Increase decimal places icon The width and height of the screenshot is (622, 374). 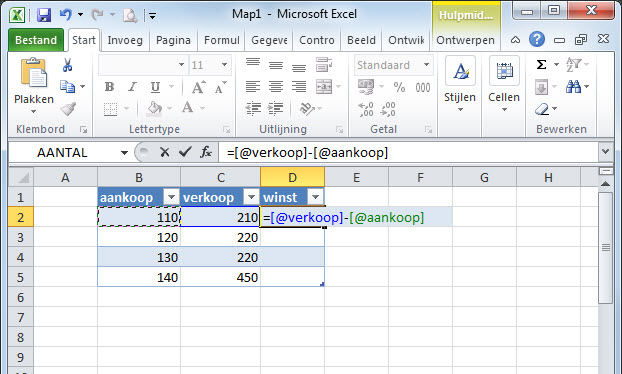(x=366, y=109)
